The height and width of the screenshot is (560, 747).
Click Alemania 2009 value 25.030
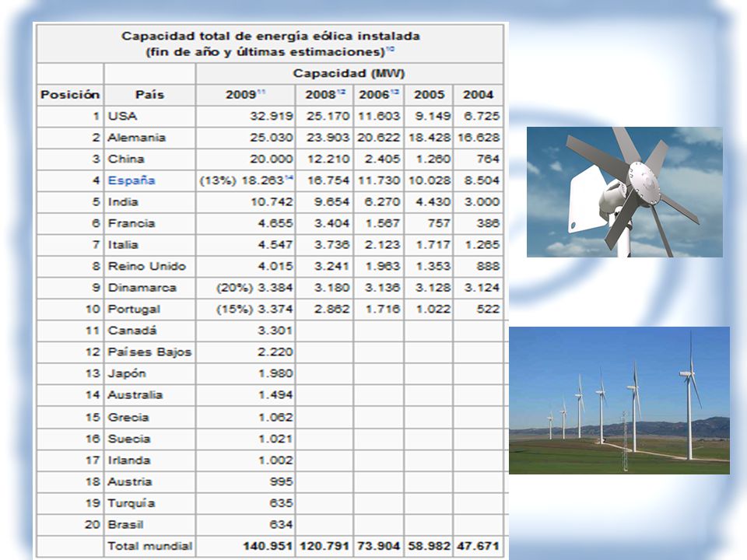(x=272, y=138)
